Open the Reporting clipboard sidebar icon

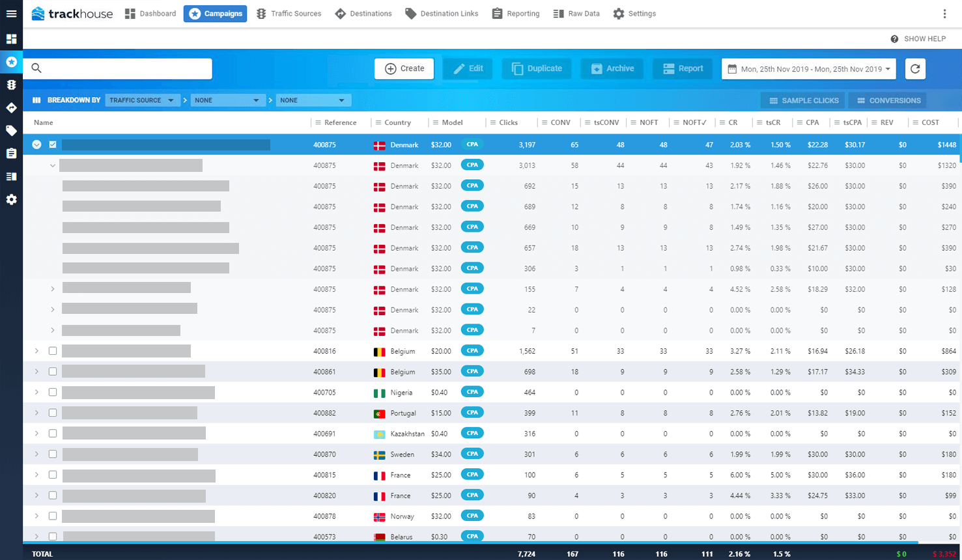[x=11, y=154]
